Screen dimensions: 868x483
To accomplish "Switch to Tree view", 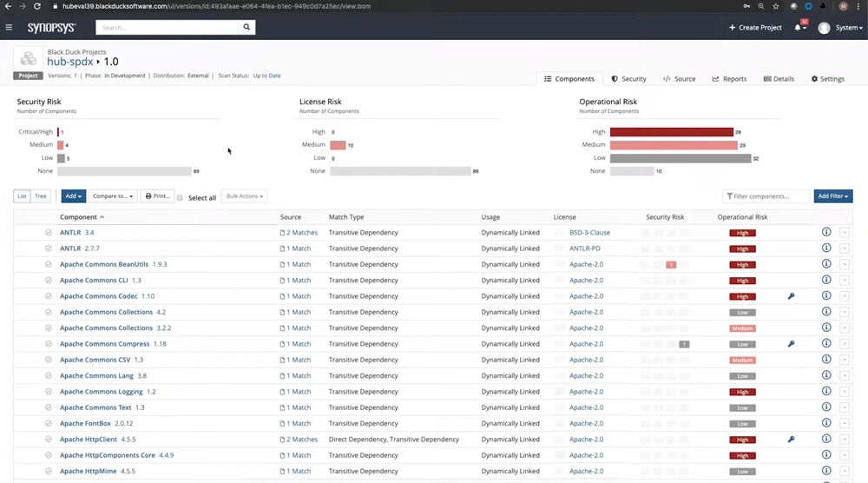I will pos(41,196).
